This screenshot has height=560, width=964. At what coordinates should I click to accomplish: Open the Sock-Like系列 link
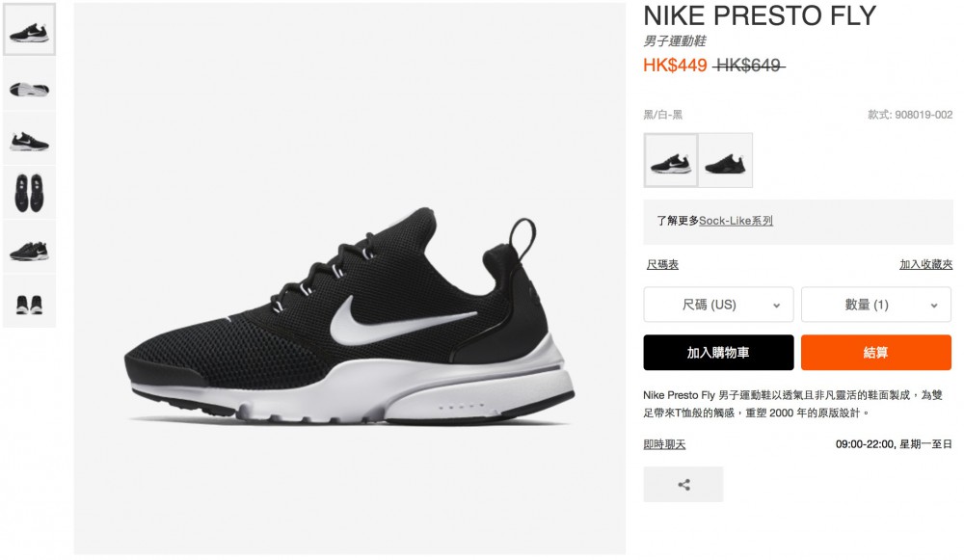[736, 221]
